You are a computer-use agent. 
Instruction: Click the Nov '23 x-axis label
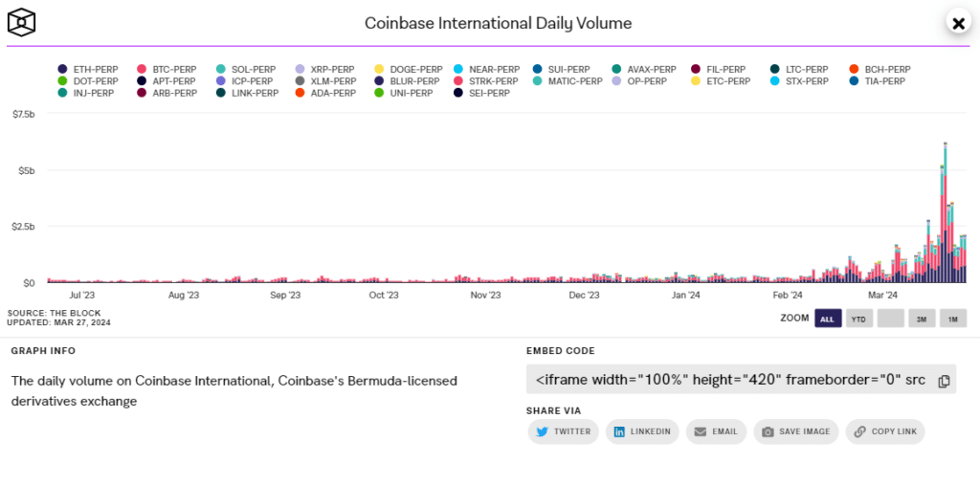pos(485,295)
